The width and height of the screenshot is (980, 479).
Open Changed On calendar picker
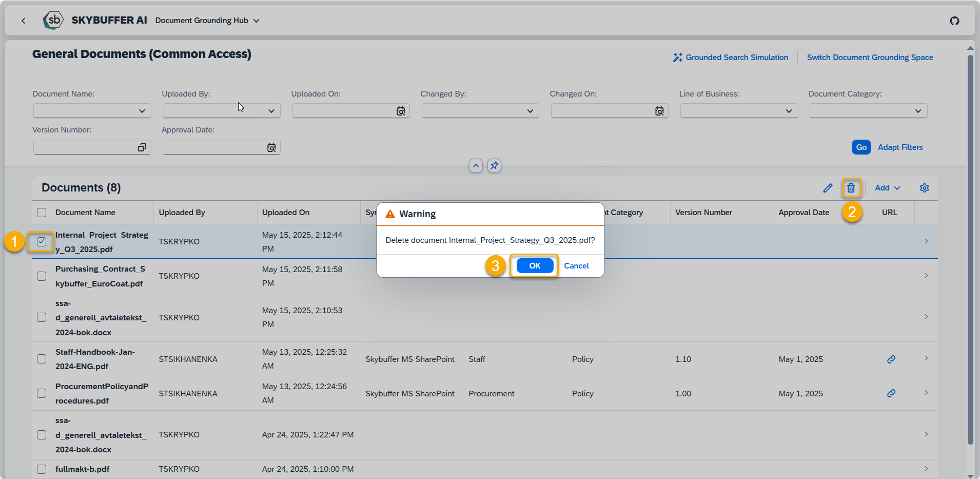click(659, 111)
